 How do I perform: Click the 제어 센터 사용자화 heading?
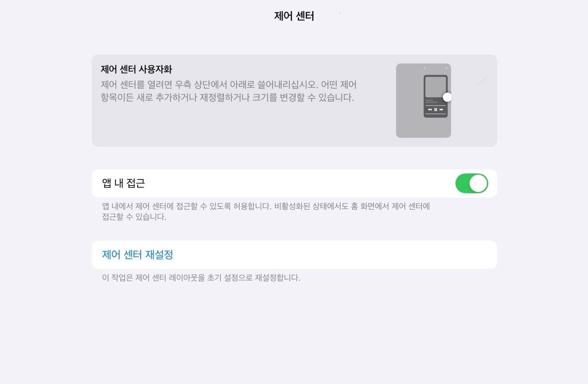pyautogui.click(x=136, y=69)
